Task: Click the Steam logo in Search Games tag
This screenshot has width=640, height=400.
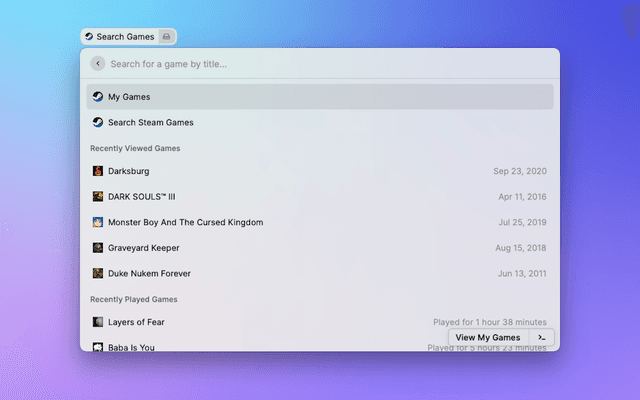Action: (x=89, y=37)
